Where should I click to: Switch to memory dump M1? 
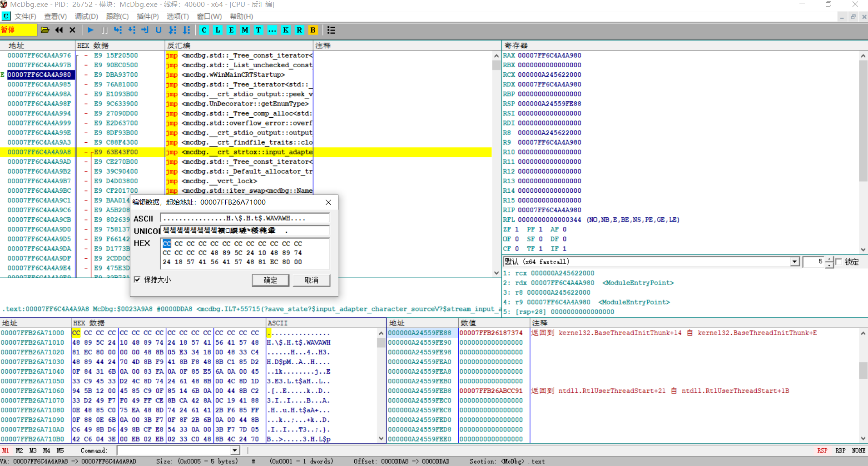click(5, 451)
